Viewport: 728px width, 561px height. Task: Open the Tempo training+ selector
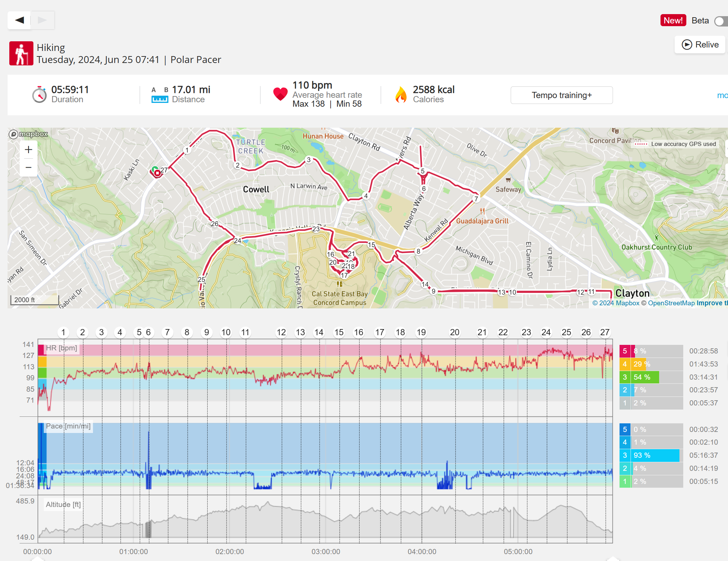pos(561,95)
